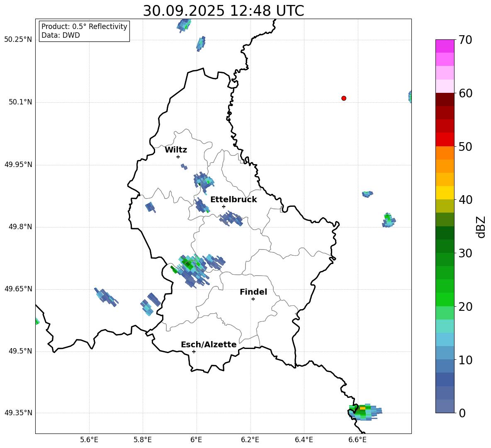Click the 6°E longitude tick label
This screenshot has height=448, width=491.
(196, 440)
